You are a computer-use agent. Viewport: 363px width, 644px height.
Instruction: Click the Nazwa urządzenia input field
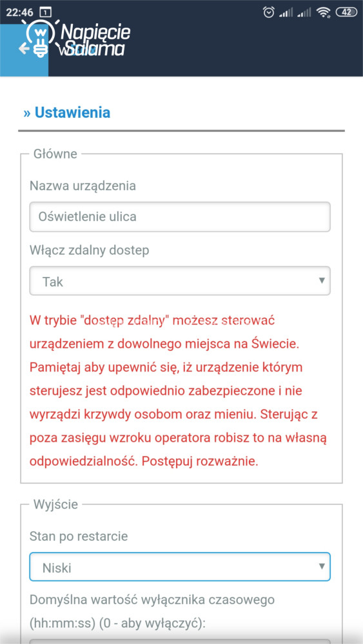coord(180,216)
